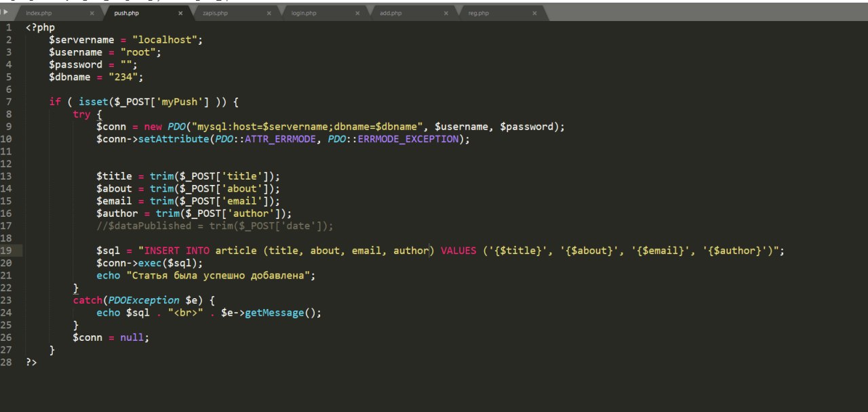Click the new keyword on line 9
Viewport: 868px width, 412px height.
[153, 127]
